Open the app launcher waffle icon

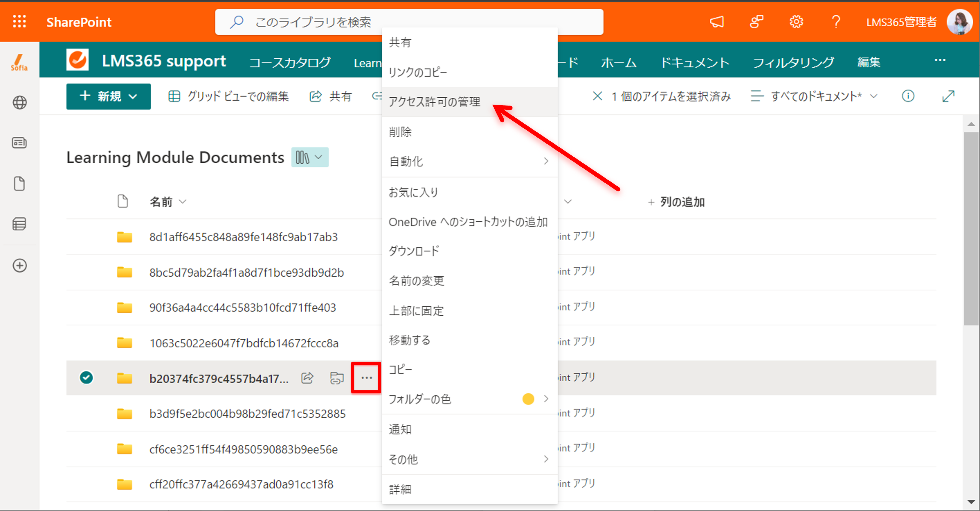tap(19, 22)
